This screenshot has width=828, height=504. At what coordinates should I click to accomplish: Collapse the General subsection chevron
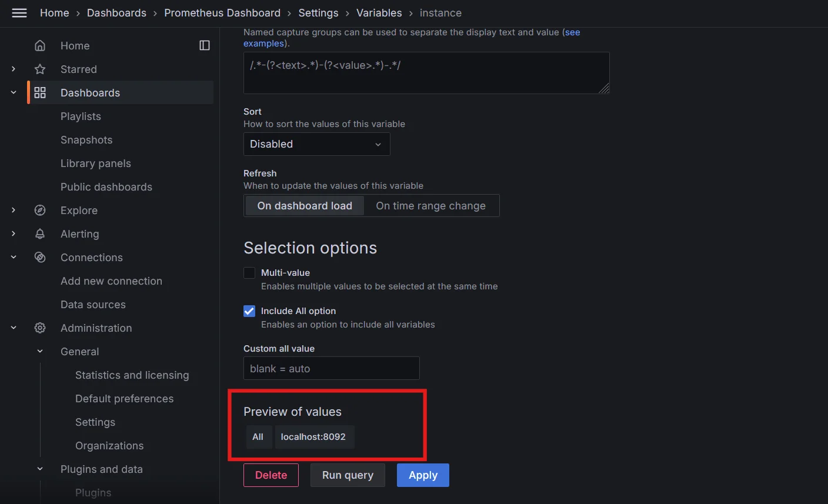click(x=40, y=352)
